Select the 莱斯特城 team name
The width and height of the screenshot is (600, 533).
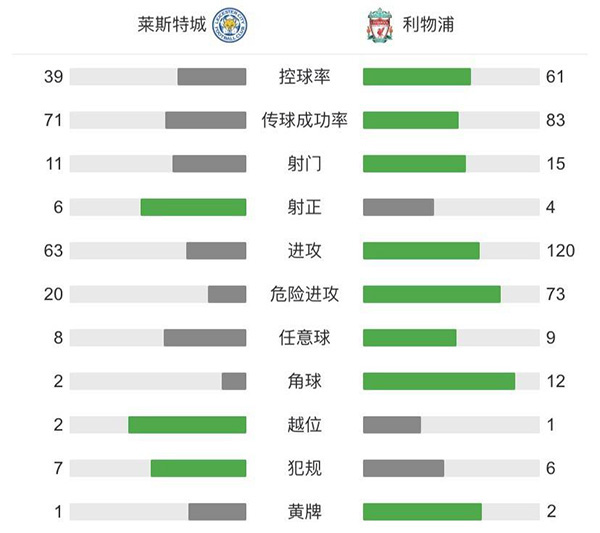(x=172, y=25)
